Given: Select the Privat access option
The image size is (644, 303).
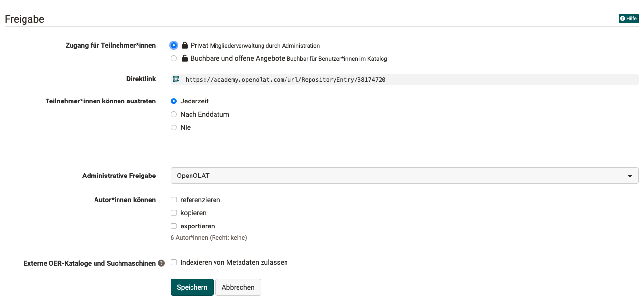Looking at the screenshot, I should (174, 45).
